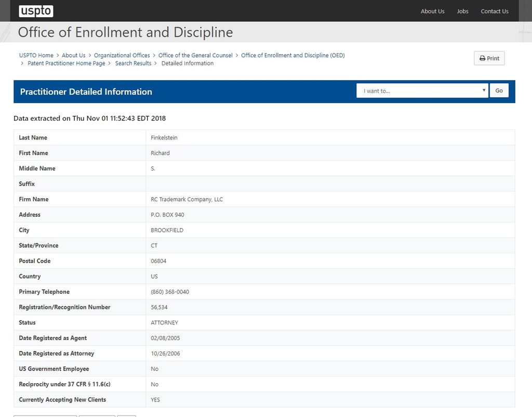Select Jobs in the top navigation bar
The width and height of the screenshot is (532, 417).
point(462,11)
